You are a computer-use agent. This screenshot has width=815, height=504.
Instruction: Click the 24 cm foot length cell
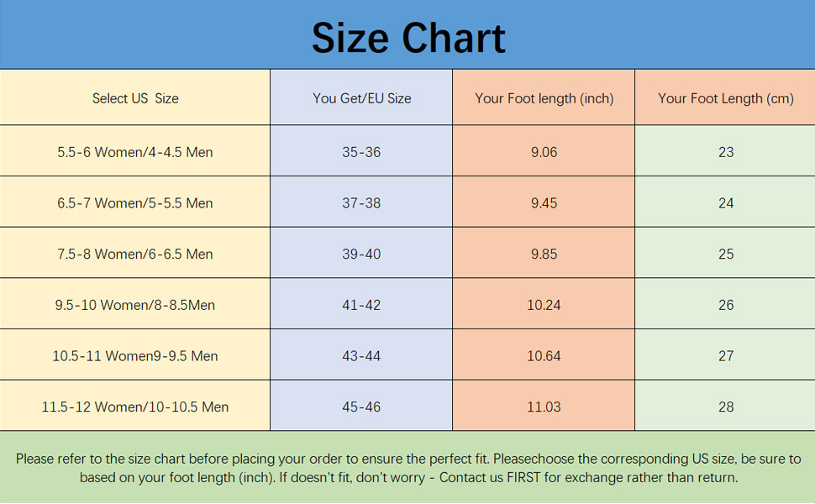click(725, 202)
